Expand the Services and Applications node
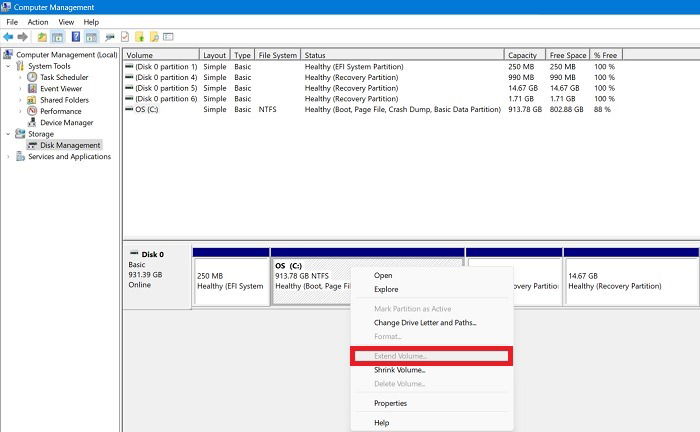This screenshot has width=700, height=432. (8, 157)
